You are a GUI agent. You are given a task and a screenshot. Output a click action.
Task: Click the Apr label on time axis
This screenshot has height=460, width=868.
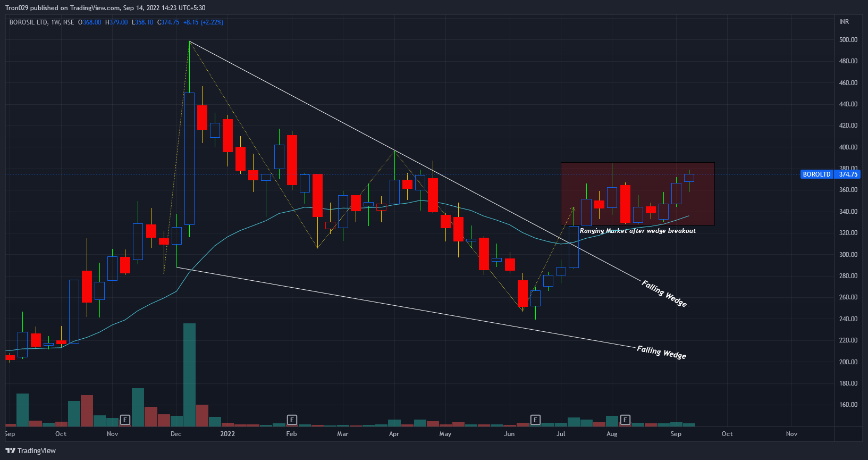[x=394, y=434]
